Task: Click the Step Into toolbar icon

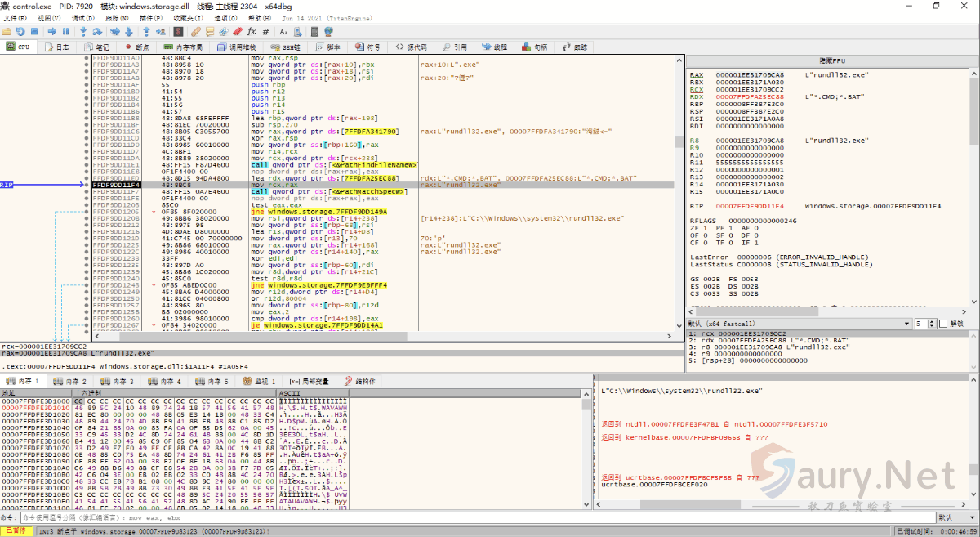Action: click(x=84, y=31)
